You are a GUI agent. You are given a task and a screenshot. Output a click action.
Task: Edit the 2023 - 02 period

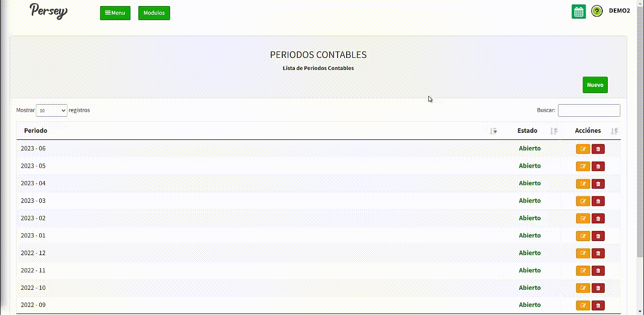pyautogui.click(x=583, y=218)
